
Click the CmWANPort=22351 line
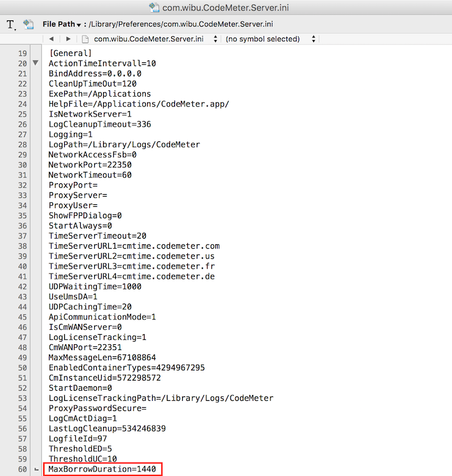85,347
